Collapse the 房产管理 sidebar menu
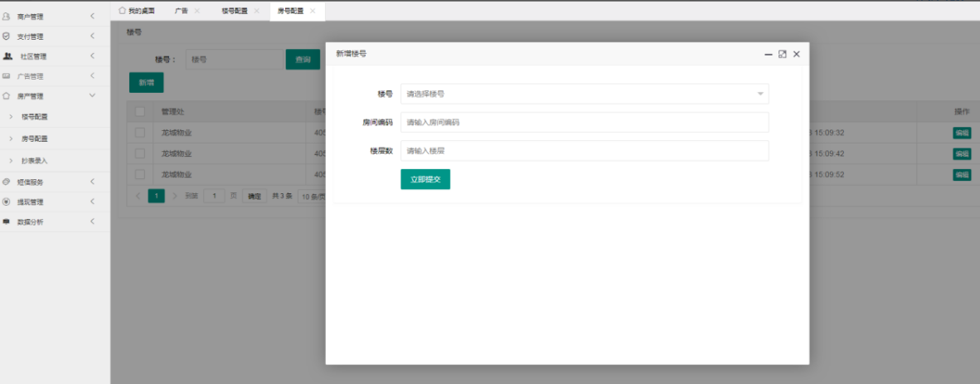Viewport: 980px width, 384px height. pos(92,96)
